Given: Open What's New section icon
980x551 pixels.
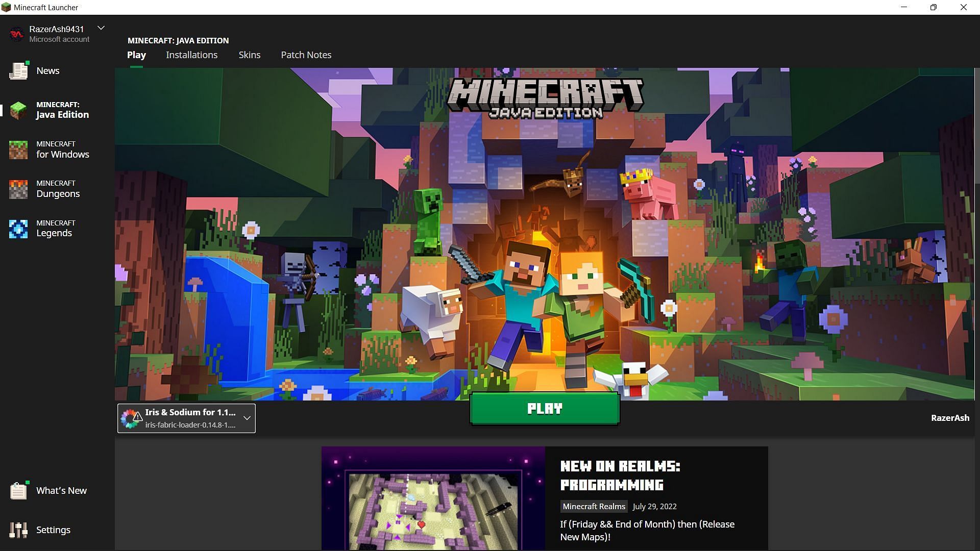Looking at the screenshot, I should 17,490.
